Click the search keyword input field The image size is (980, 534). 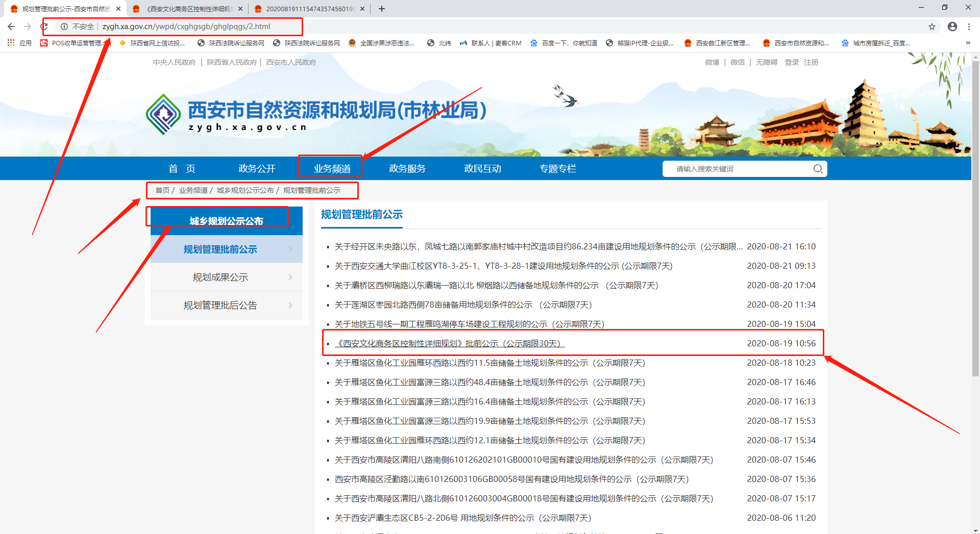[740, 169]
